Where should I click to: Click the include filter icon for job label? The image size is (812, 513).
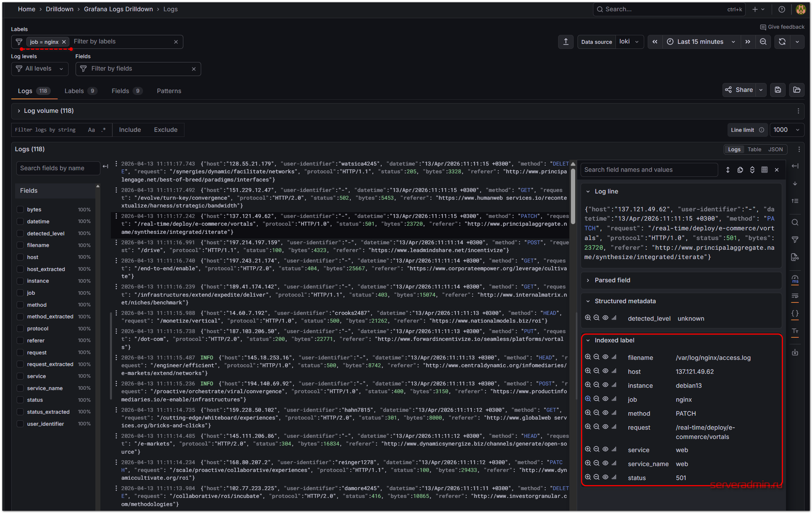pyautogui.click(x=588, y=399)
